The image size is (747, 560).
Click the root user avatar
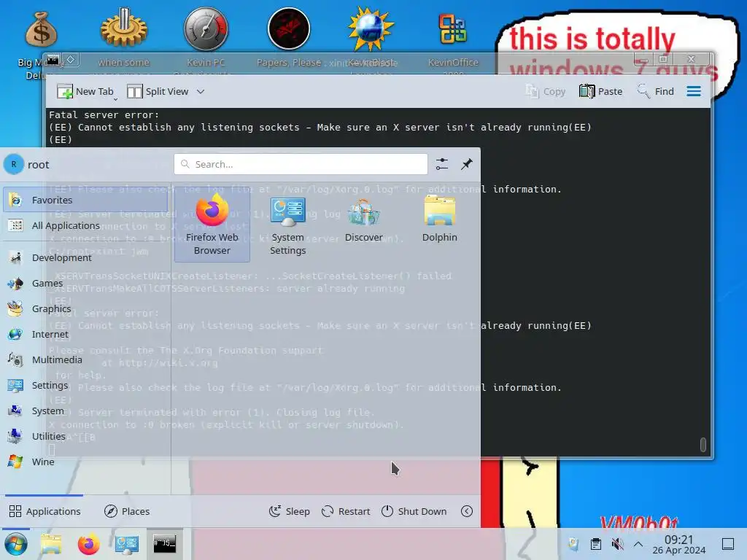[14, 164]
